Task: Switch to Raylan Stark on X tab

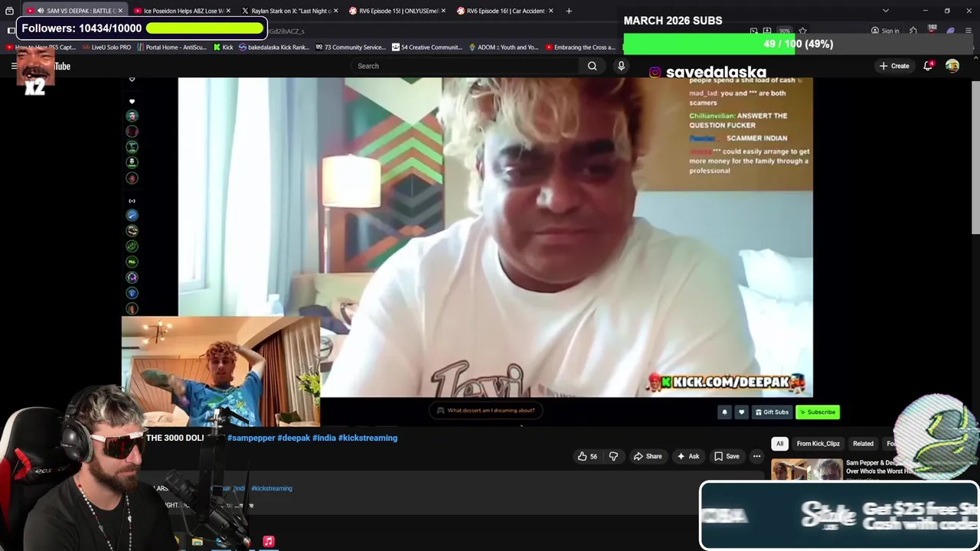Action: tap(290, 11)
